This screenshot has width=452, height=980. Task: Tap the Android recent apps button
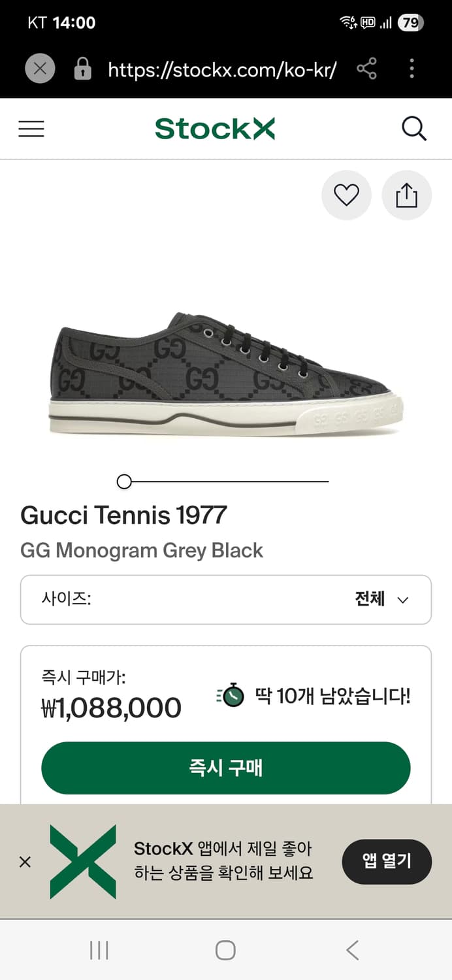tap(99, 950)
